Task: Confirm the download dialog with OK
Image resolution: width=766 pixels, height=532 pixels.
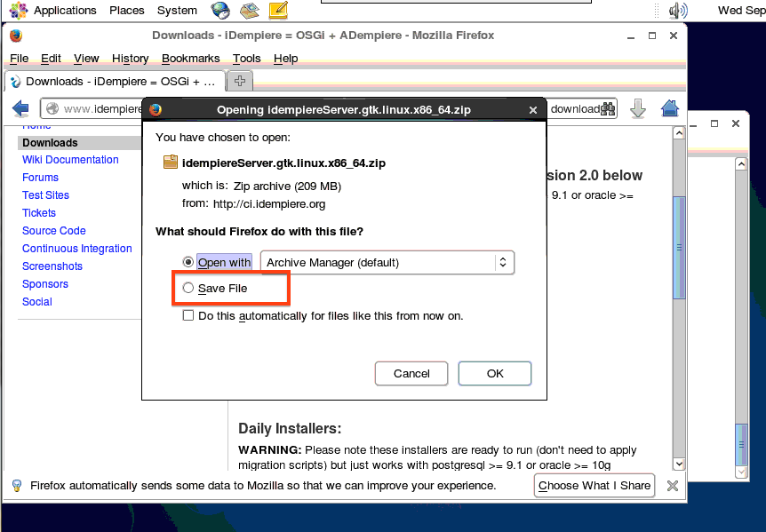Action: click(494, 373)
